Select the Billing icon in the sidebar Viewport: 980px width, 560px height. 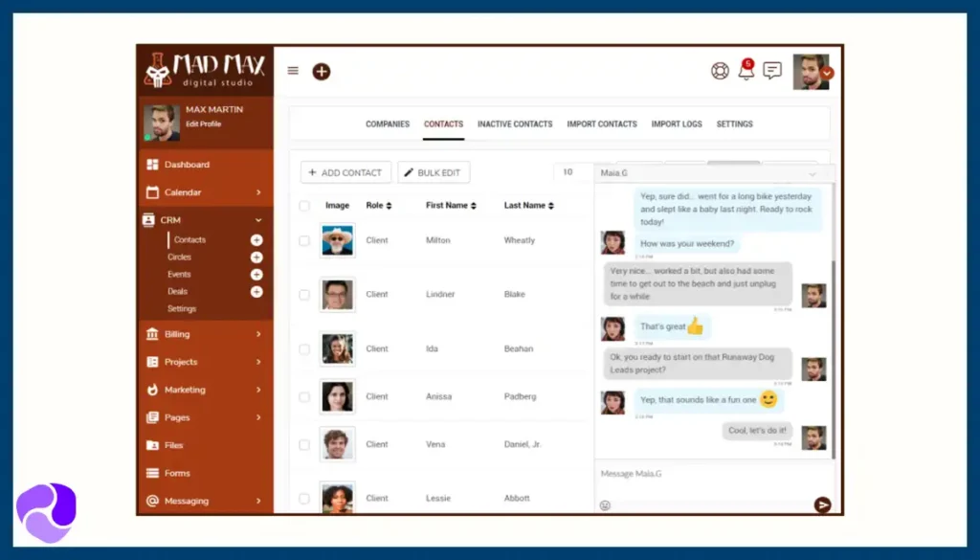point(150,335)
